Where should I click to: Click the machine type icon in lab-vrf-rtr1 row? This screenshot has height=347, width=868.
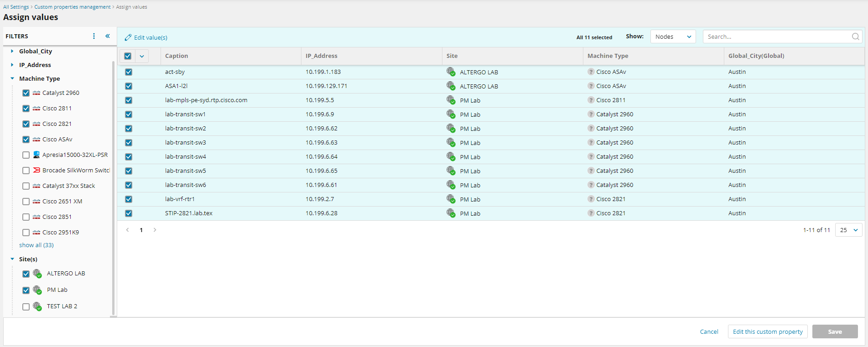click(x=591, y=199)
